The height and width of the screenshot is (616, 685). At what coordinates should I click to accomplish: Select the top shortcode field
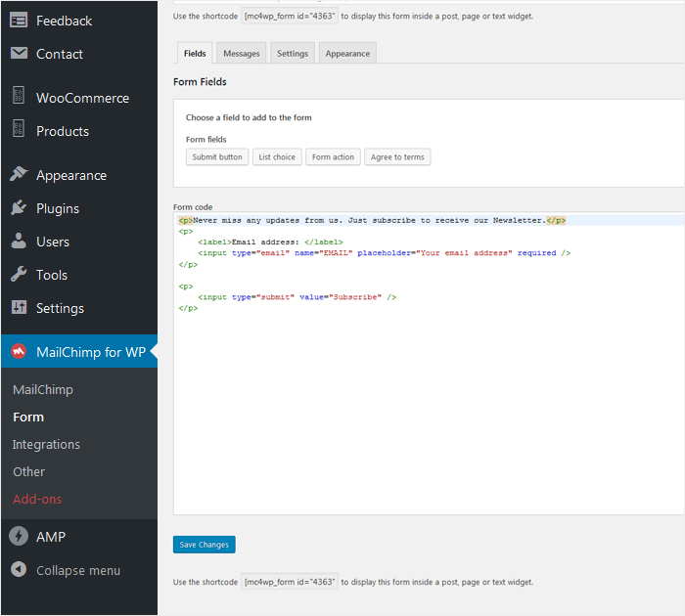pos(290,17)
